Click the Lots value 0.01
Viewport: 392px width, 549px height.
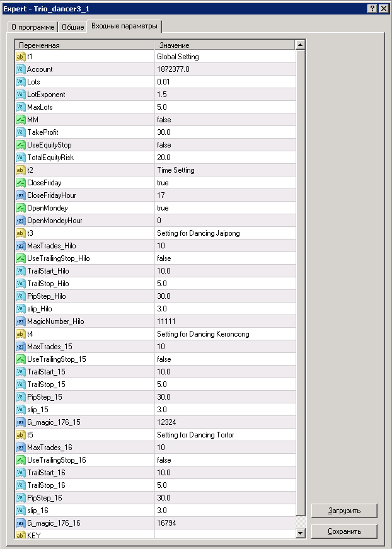(x=163, y=82)
